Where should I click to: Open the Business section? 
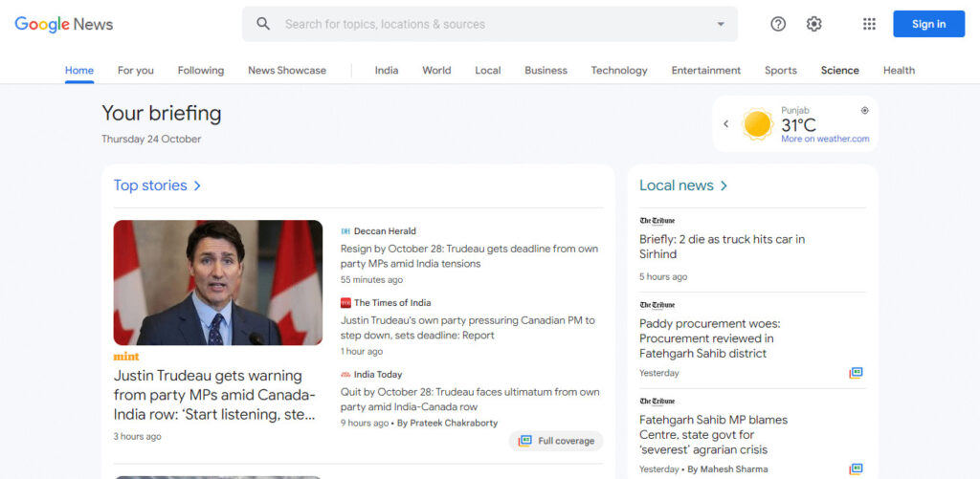546,71
